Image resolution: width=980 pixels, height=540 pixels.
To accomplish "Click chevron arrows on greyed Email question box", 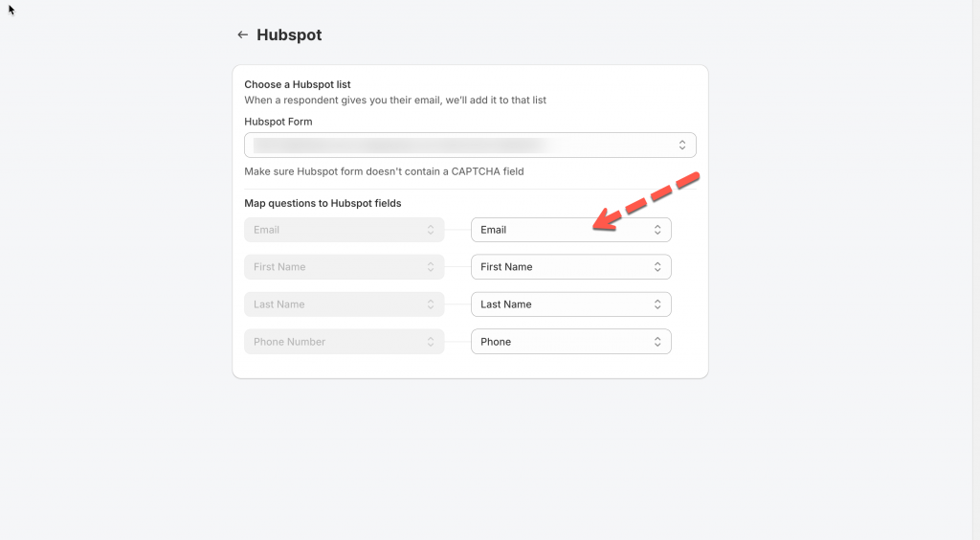I will (431, 230).
